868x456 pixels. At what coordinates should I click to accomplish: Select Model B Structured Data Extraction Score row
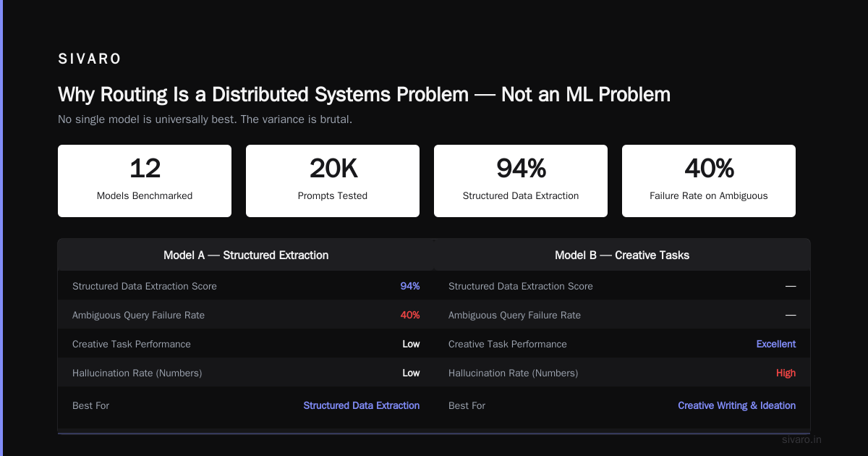[x=622, y=286]
